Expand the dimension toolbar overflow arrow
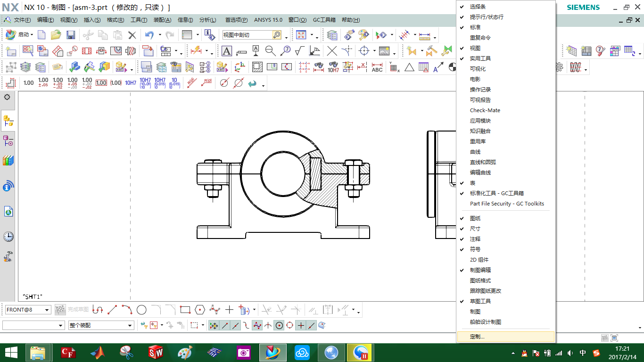The height and width of the screenshot is (362, 644). pos(263,86)
